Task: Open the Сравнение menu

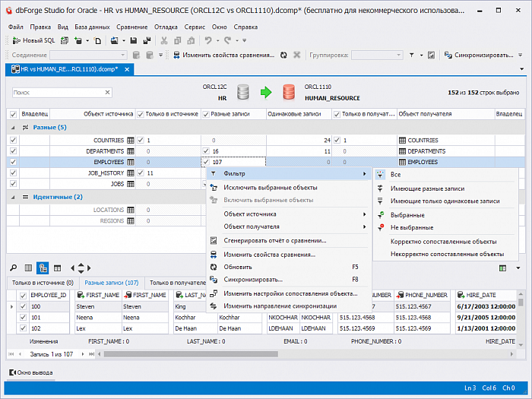Action: pyautogui.click(x=132, y=27)
